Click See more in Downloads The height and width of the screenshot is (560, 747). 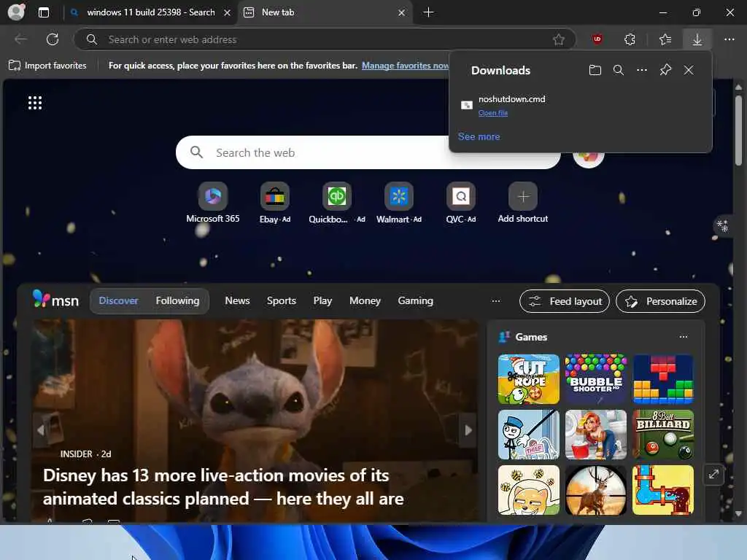479,136
